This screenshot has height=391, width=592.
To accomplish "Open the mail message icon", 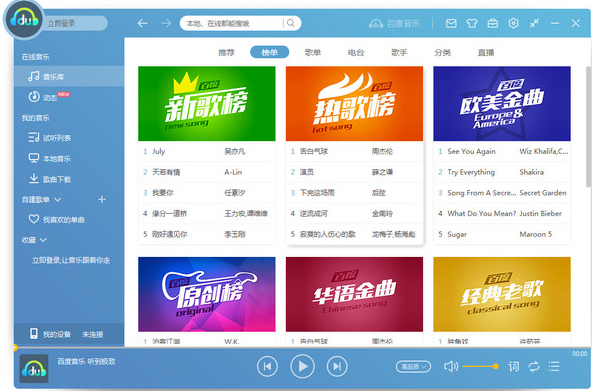I will [451, 23].
